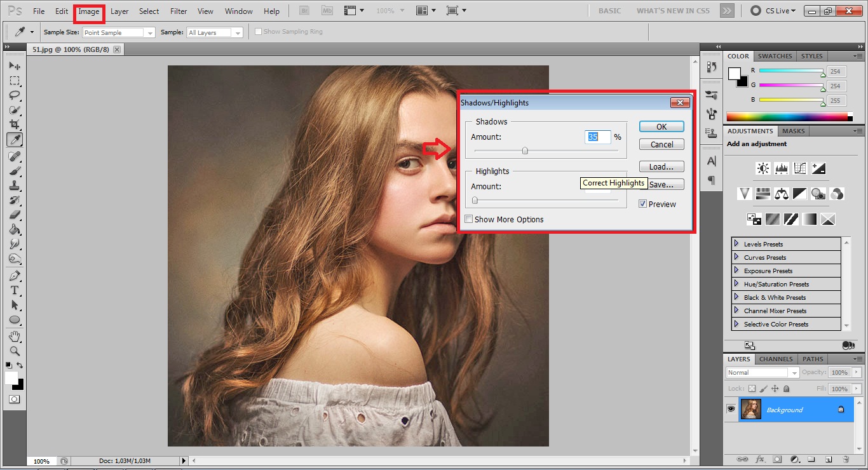This screenshot has width=868, height=470.
Task: Open the Image menu
Action: coord(89,11)
